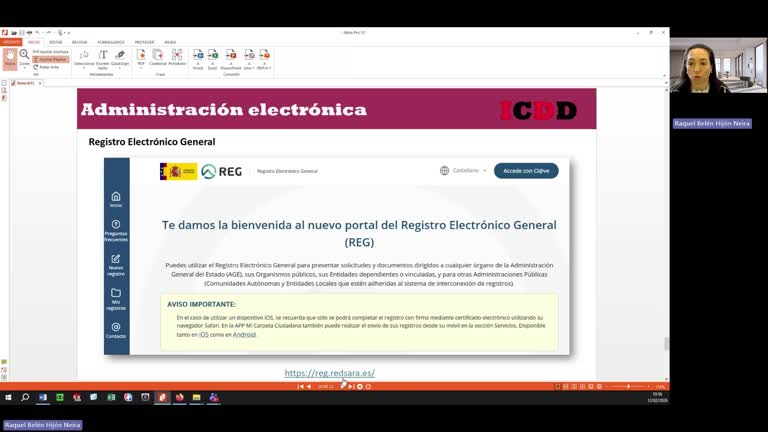Open Nuevo registro in REG sidebar

[116, 265]
